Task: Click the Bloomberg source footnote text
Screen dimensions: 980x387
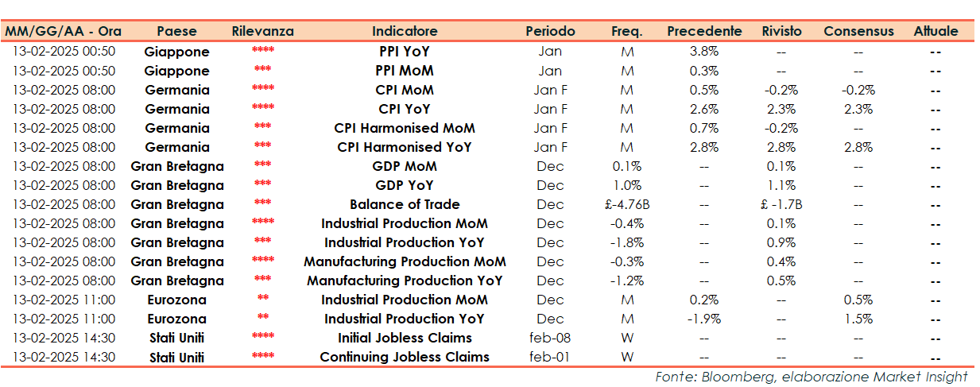Action: click(812, 377)
